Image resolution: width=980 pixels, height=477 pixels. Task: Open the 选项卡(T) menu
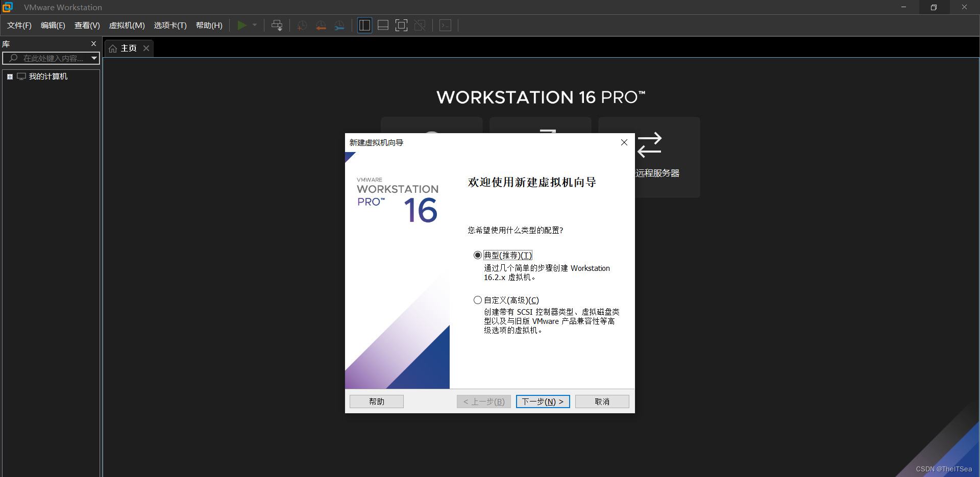click(x=170, y=26)
